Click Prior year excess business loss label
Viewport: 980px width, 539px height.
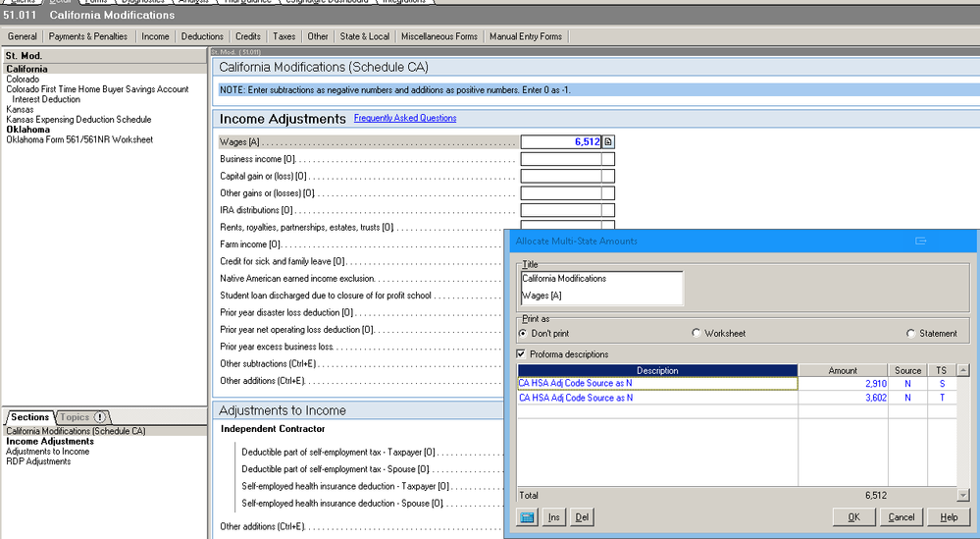[x=277, y=347]
